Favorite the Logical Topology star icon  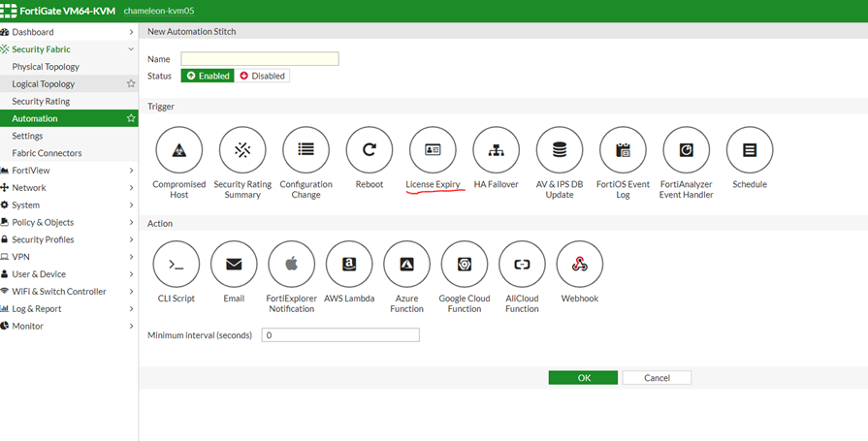click(131, 83)
